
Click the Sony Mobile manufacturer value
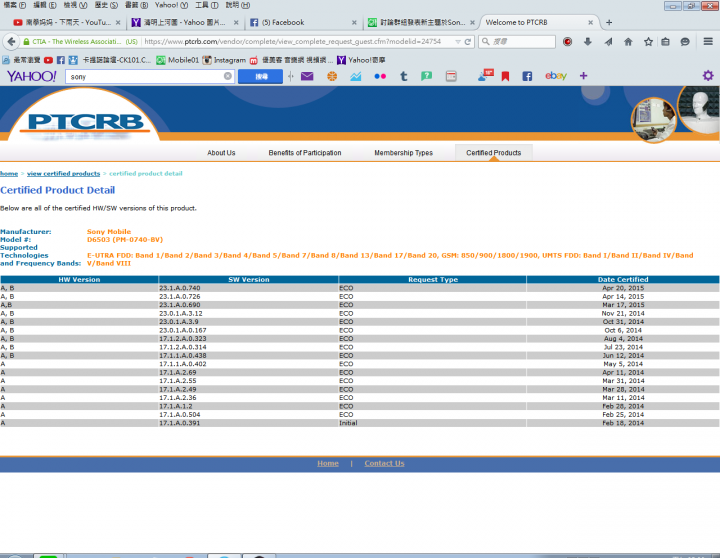[109, 232]
